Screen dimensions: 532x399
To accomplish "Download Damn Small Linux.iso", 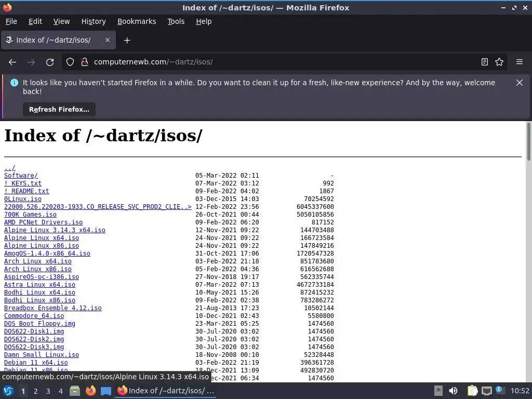I will coord(42,355).
